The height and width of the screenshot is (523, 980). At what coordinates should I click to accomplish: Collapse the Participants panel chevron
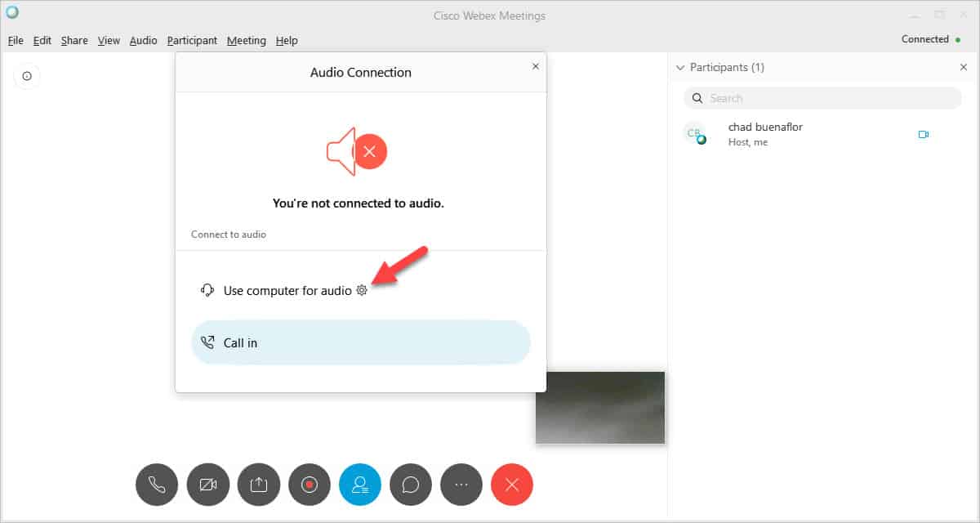click(x=680, y=68)
